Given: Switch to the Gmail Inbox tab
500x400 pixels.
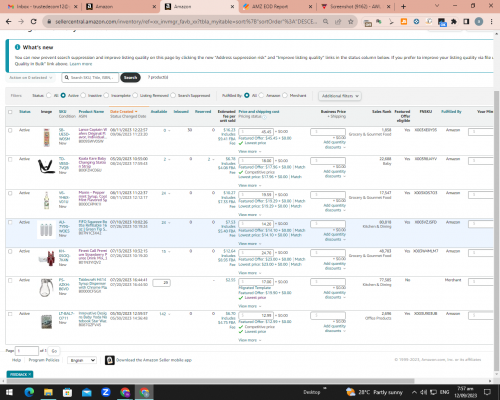Looking at the screenshot, I should 42,6.
